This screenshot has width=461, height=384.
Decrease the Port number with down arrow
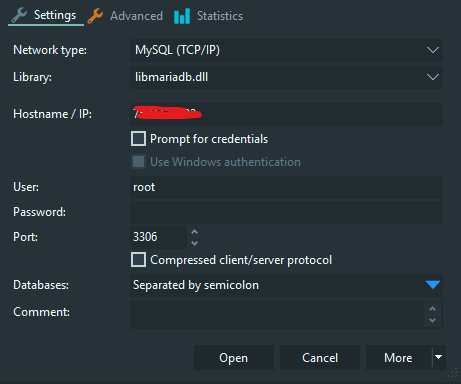click(x=194, y=243)
